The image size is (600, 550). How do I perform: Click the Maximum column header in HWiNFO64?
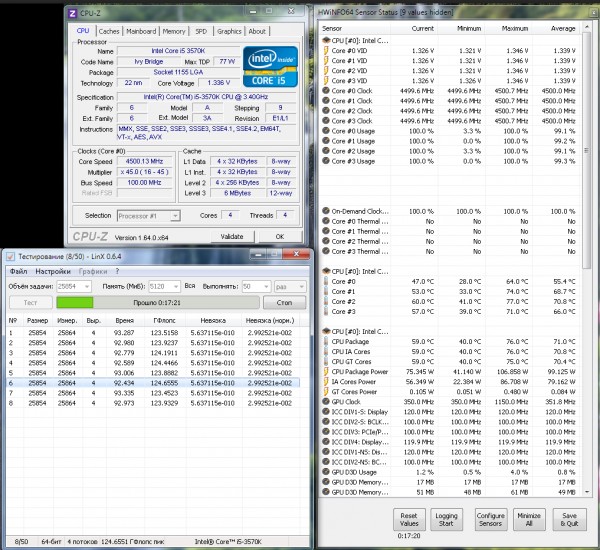coord(508,29)
